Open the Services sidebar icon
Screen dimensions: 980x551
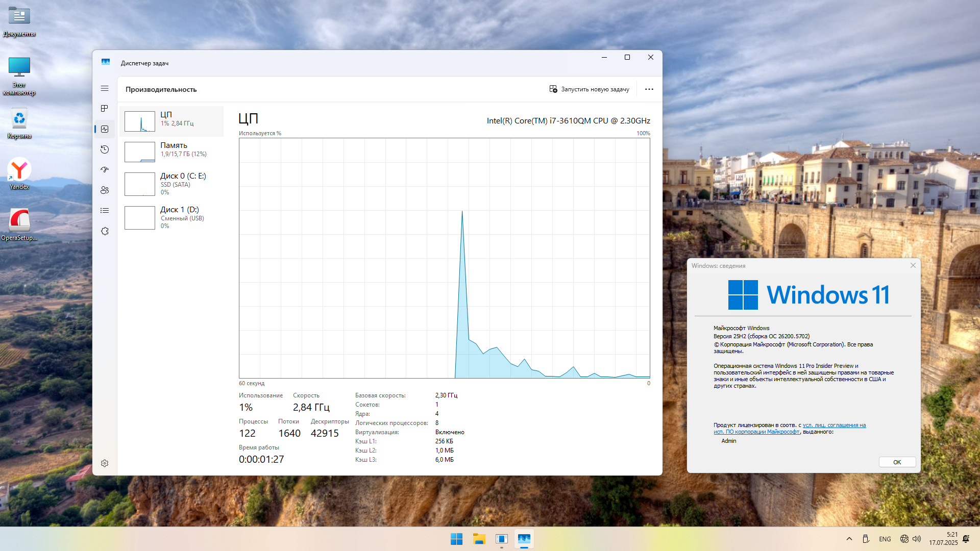(x=105, y=231)
